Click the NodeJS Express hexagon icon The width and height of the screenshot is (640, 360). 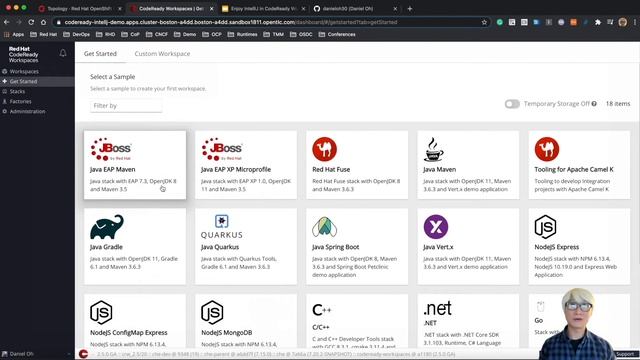pos(545,227)
